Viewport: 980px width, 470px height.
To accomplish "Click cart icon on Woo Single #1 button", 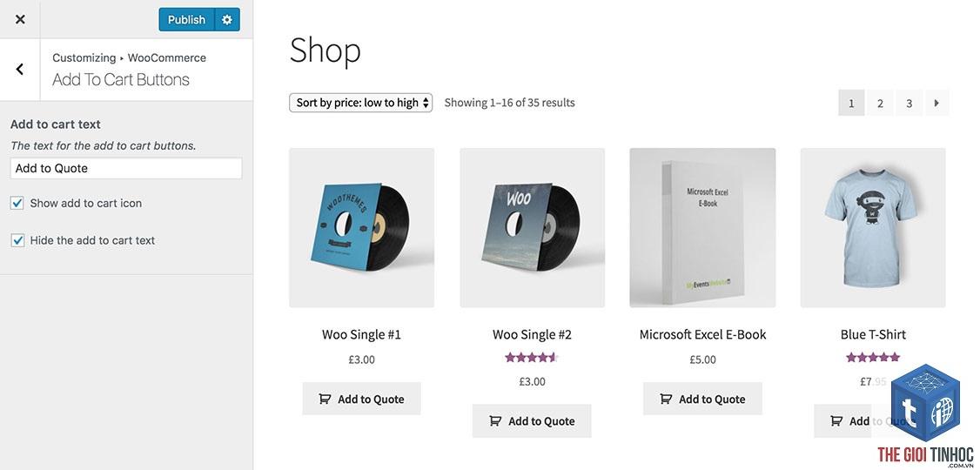I will [325, 399].
